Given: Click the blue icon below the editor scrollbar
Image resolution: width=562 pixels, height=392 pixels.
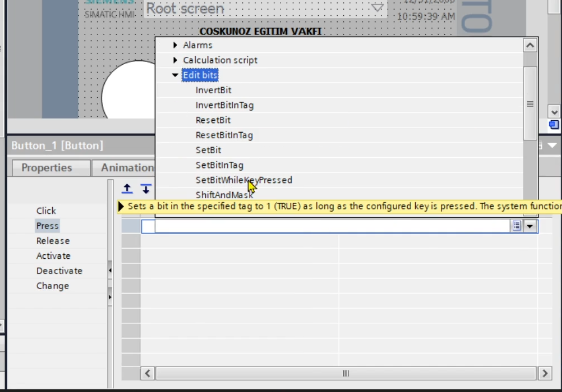Looking at the screenshot, I should (554, 125).
